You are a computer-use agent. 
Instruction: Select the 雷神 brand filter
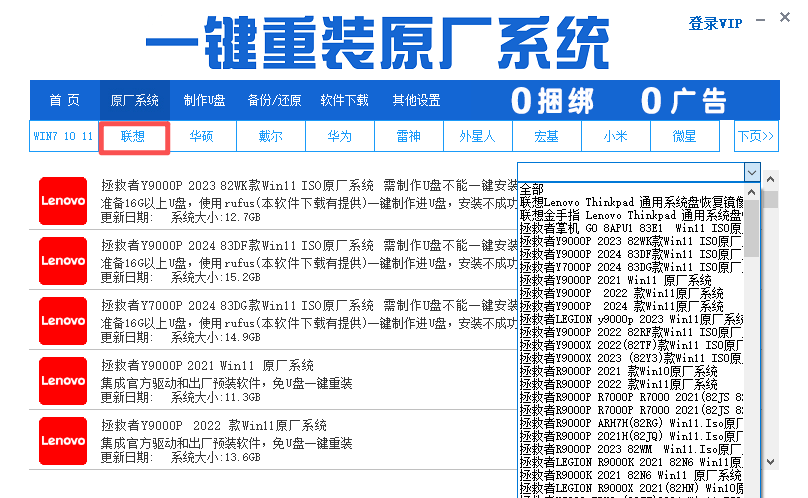409,136
